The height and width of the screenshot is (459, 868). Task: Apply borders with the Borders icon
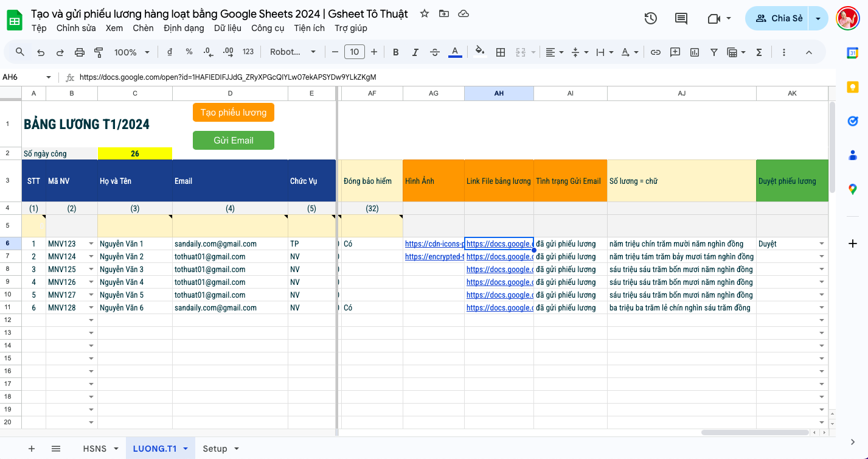(x=500, y=52)
